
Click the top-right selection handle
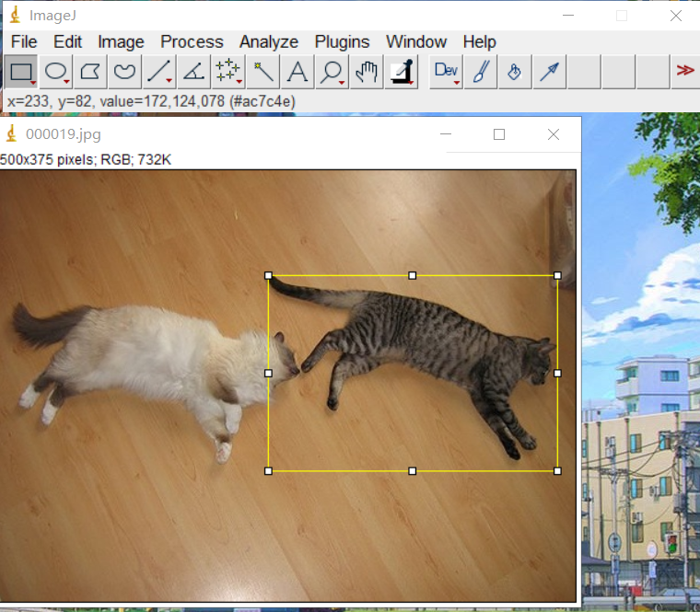[x=557, y=276]
